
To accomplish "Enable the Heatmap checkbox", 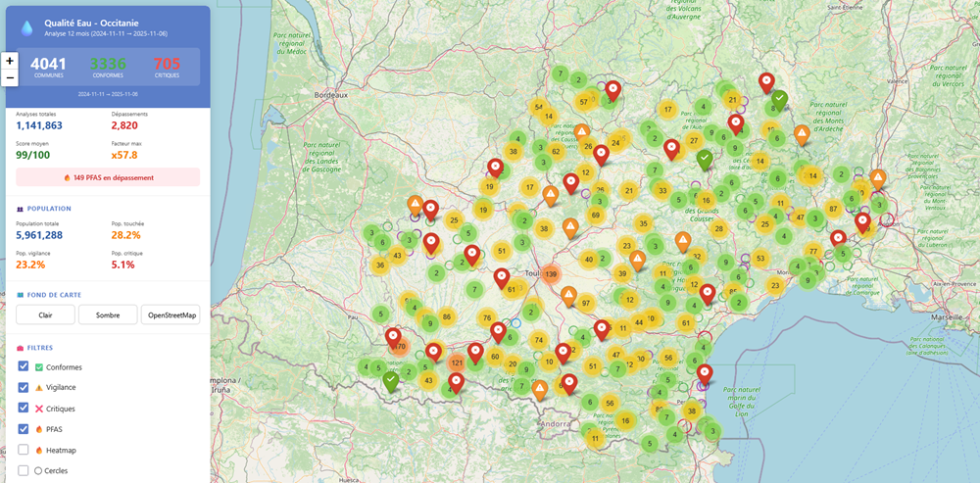I will point(24,450).
